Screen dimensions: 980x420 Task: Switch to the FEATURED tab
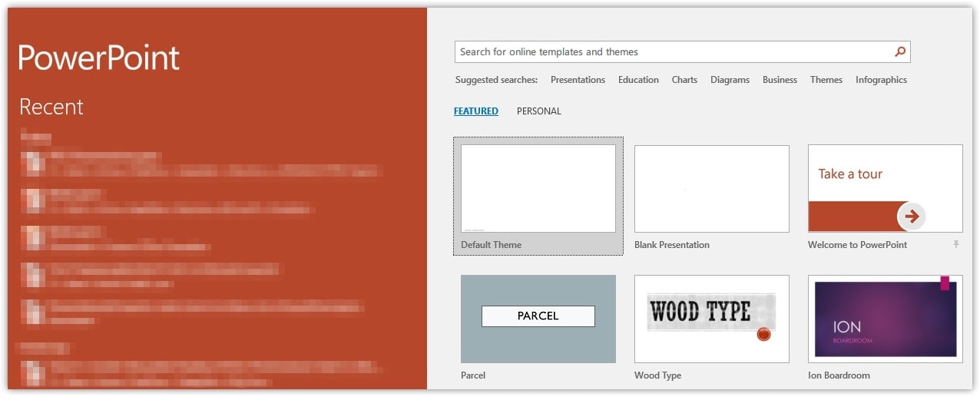476,111
